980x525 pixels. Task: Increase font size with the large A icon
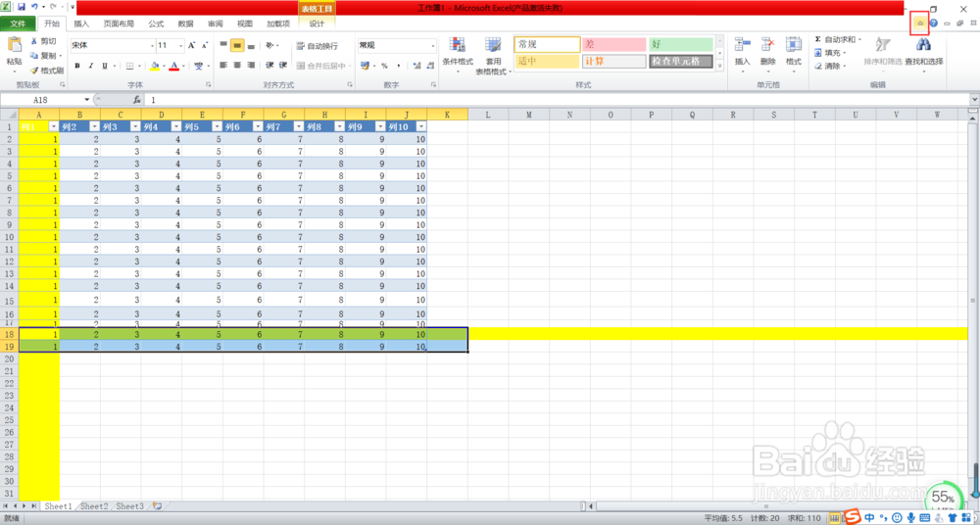pos(192,46)
